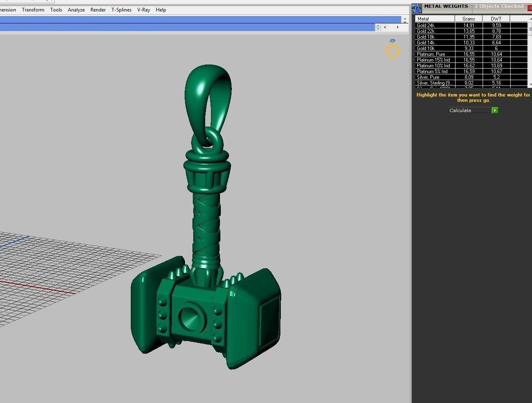Click the gold ring gem icon in viewport
This screenshot has width=532, height=403.
392,49
